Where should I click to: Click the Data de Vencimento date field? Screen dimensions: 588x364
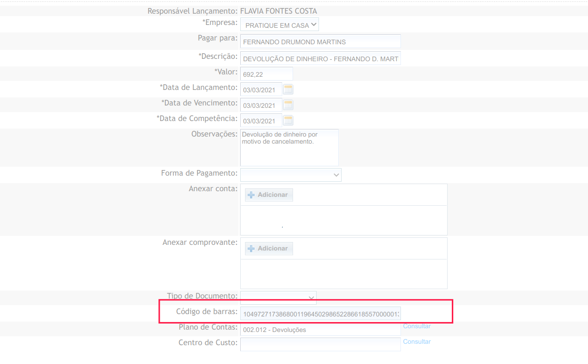point(261,105)
